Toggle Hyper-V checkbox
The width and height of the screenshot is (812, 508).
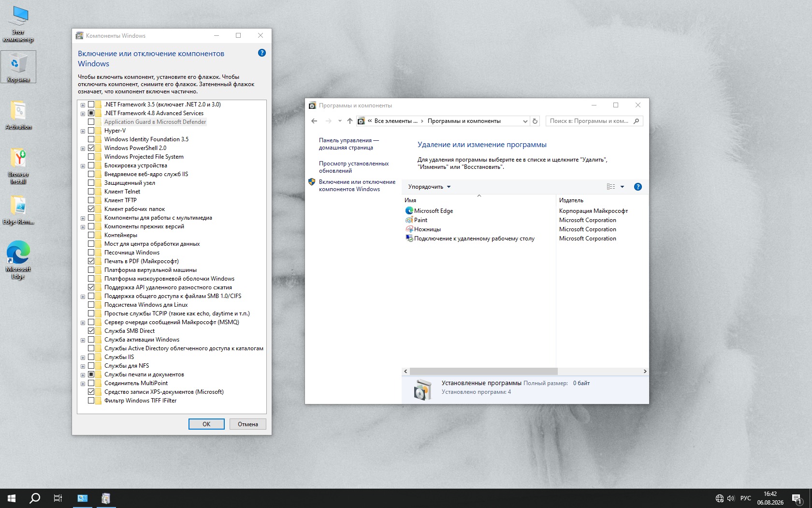coord(91,131)
